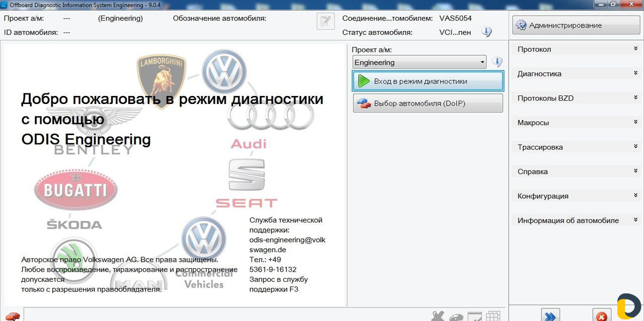Open the vehicle status info icon
Viewport: 644px width, 321px height.
click(x=487, y=32)
